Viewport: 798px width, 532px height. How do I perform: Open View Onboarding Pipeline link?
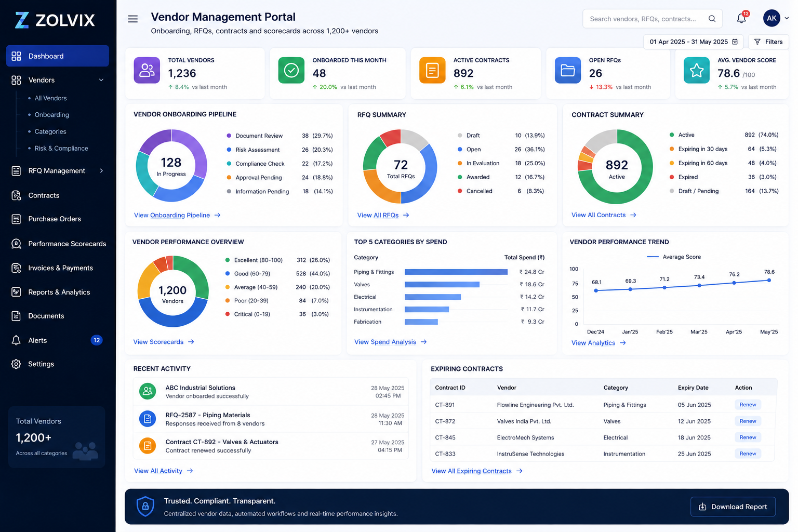pos(177,215)
